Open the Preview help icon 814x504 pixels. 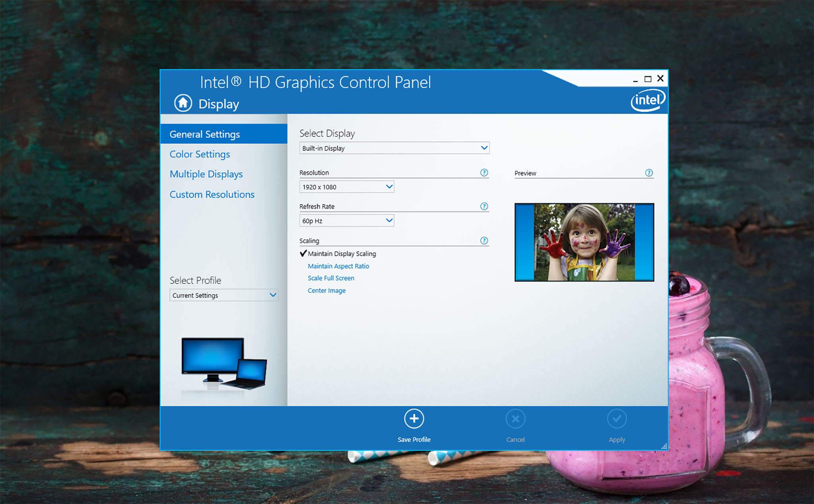(x=649, y=173)
